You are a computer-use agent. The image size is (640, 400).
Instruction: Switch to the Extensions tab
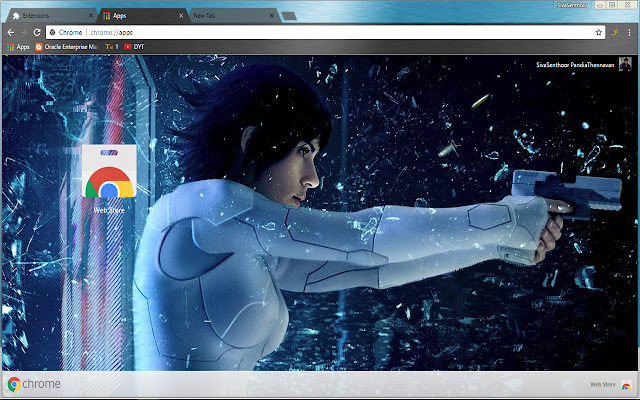point(49,16)
